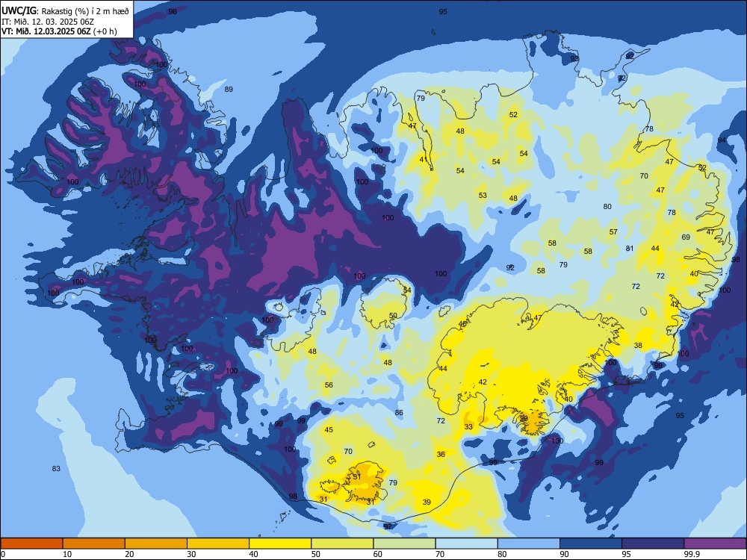Image resolution: width=747 pixels, height=560 pixels.
Task: Click the title line "UWC/IG: Rakastig (%) í 2 m hæð"
Action: pos(65,10)
